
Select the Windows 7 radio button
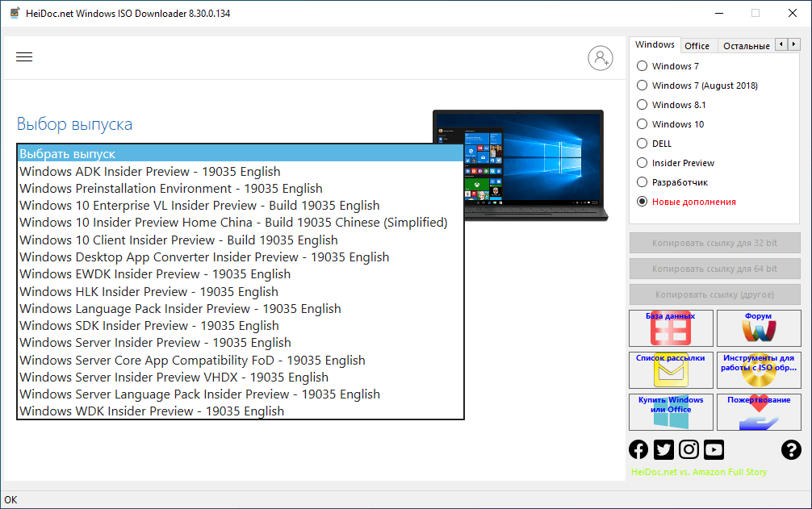tap(642, 65)
